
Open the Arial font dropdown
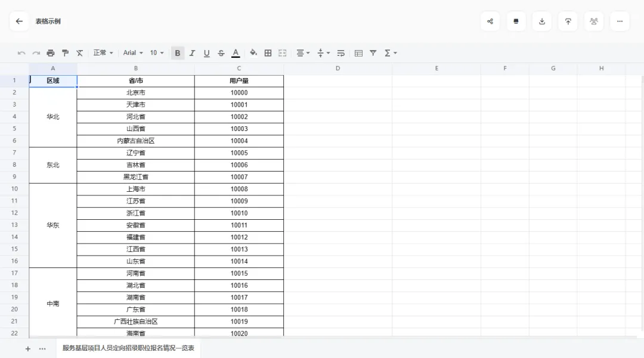[133, 53]
